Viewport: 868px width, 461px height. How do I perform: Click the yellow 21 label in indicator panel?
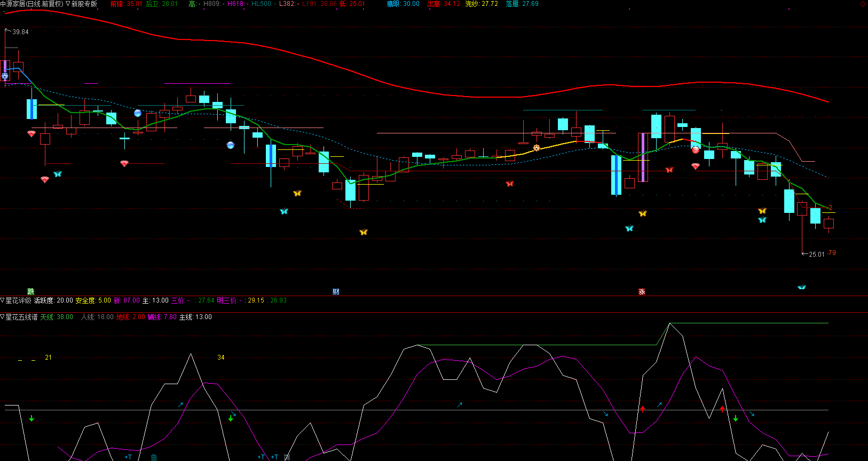48,357
